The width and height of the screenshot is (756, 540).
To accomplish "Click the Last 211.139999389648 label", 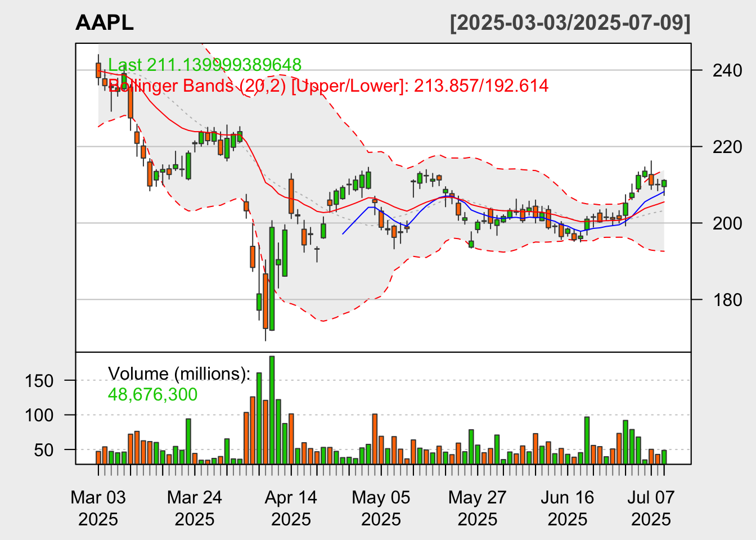I will pyautogui.click(x=205, y=65).
